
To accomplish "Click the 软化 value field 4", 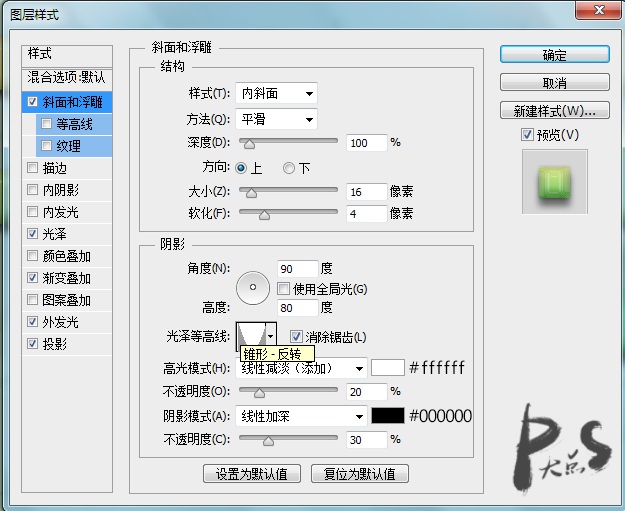I will pyautogui.click(x=367, y=214).
